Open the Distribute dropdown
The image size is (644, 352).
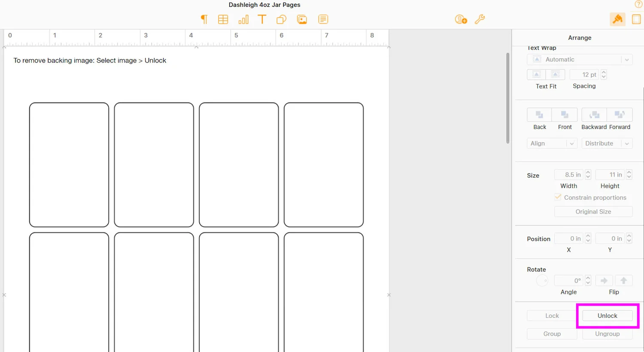[x=607, y=143]
